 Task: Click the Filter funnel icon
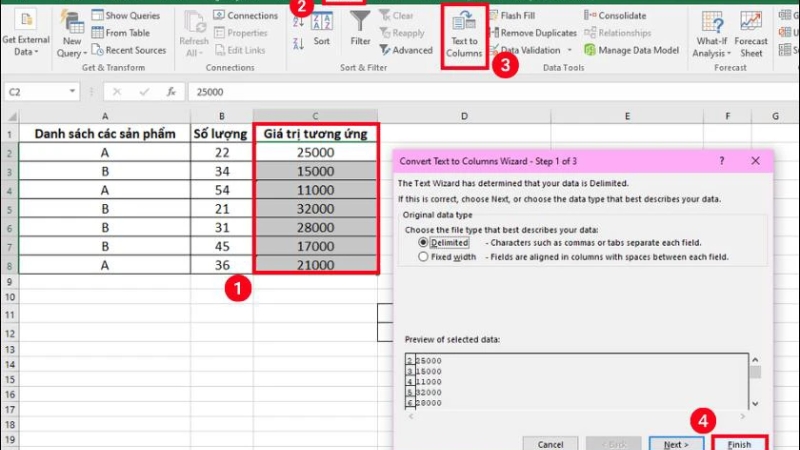(x=360, y=22)
